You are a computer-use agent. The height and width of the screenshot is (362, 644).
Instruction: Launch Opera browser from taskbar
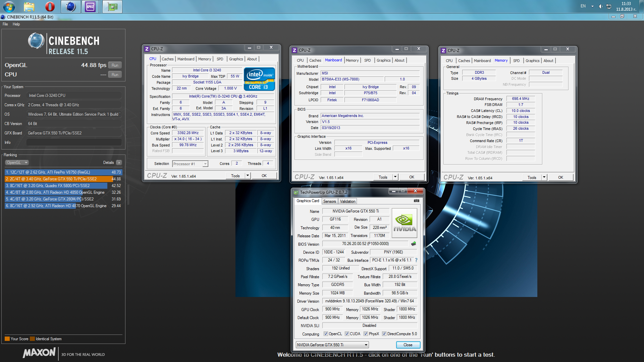pyautogui.click(x=50, y=6)
